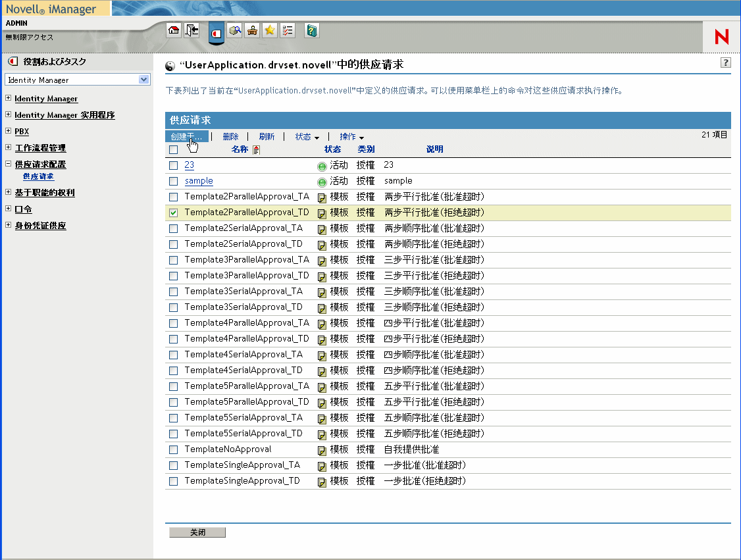Click the Home icon in the top toolbar
This screenshot has width=741, height=560.
(x=173, y=30)
